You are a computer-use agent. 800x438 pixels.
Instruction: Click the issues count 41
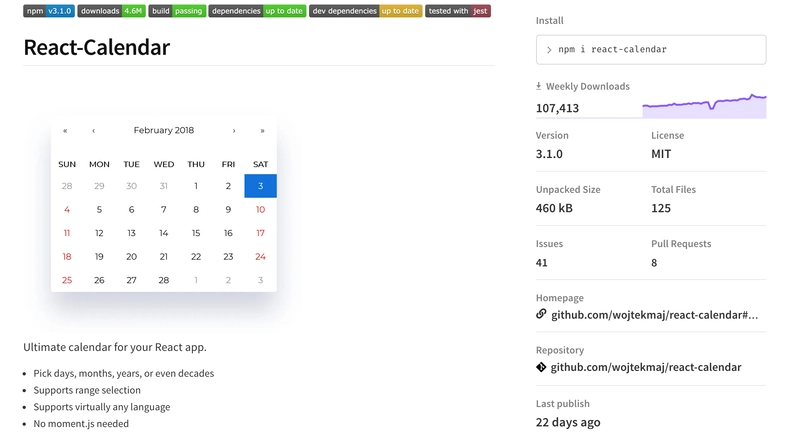point(541,263)
